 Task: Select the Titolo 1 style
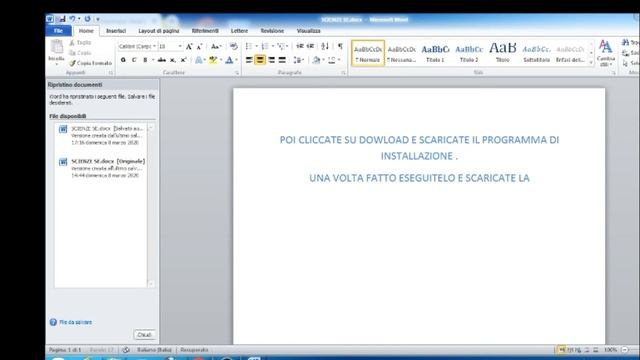tap(435, 53)
